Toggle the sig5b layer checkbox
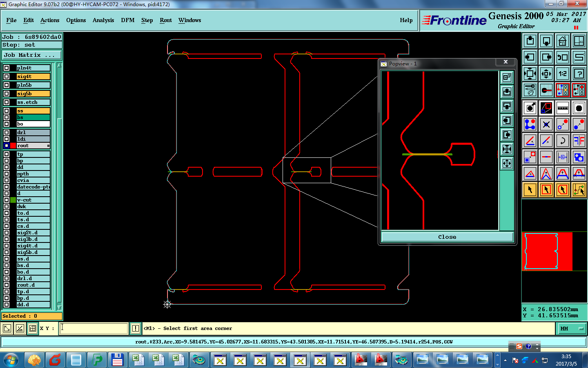This screenshot has width=588, height=368. [7, 94]
